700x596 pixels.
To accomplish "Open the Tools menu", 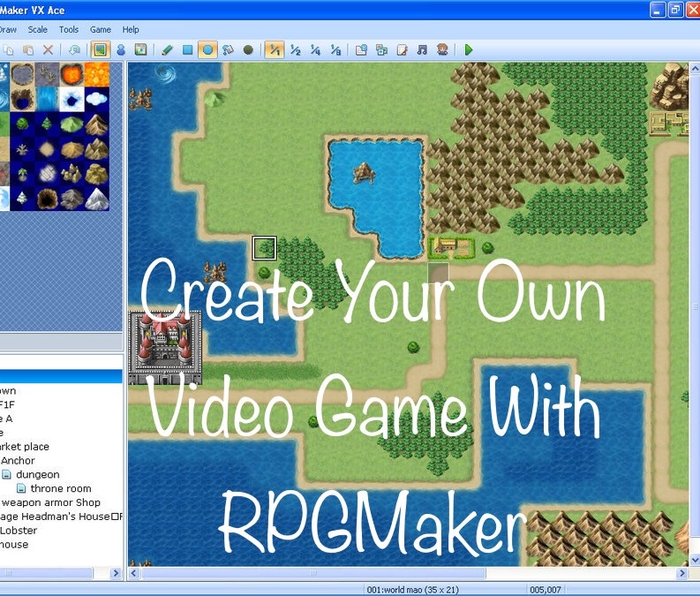I will (x=69, y=30).
